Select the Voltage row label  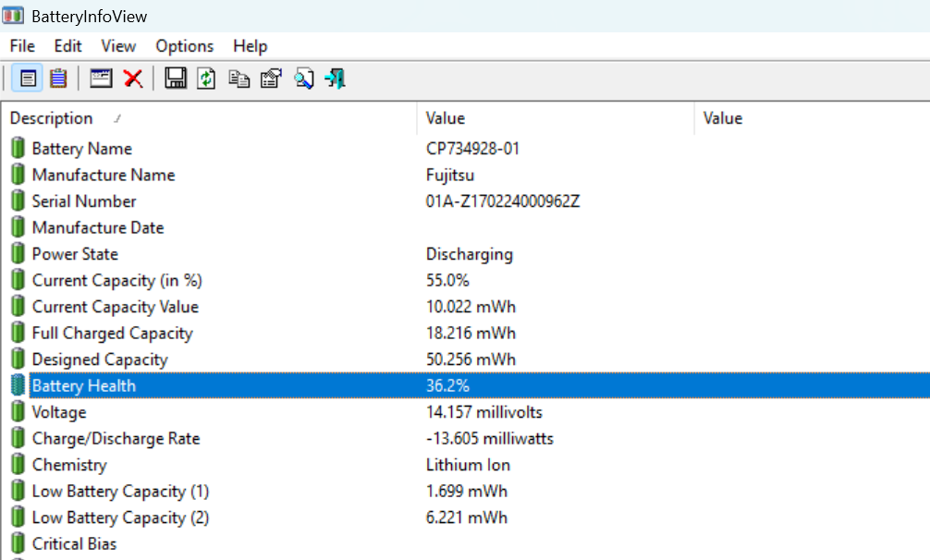(x=59, y=412)
